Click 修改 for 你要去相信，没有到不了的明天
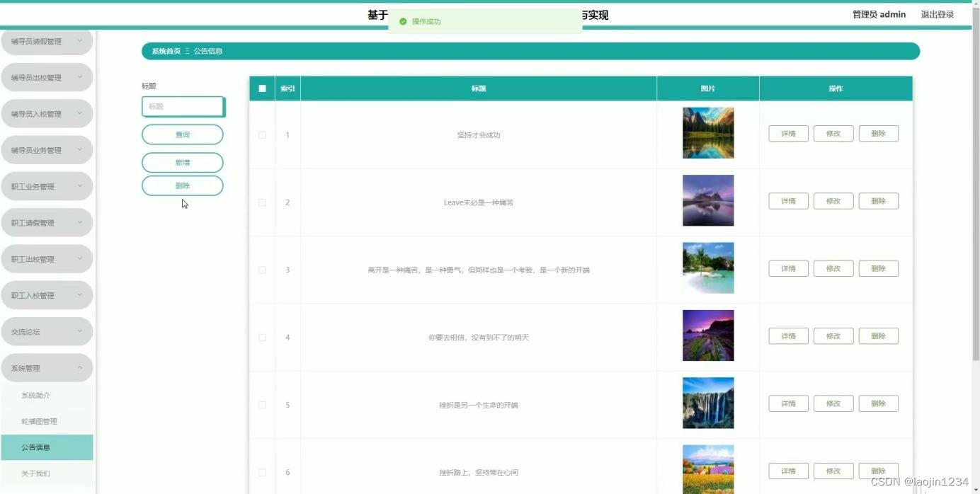The width and height of the screenshot is (980, 494). tap(833, 336)
